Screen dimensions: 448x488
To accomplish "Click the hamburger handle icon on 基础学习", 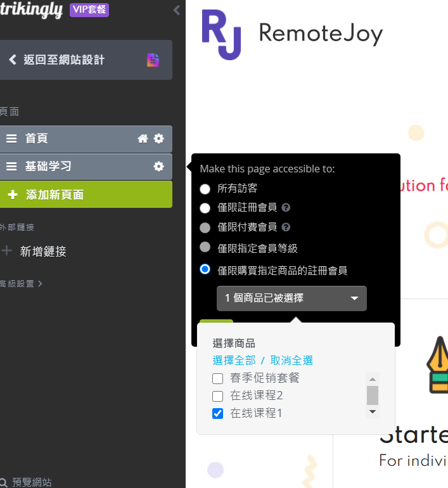I will (11, 167).
